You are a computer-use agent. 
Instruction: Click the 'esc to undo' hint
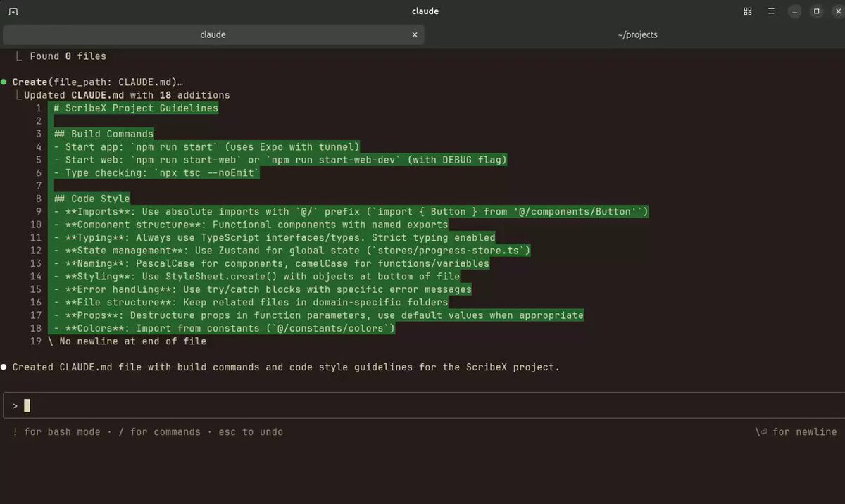[251, 432]
